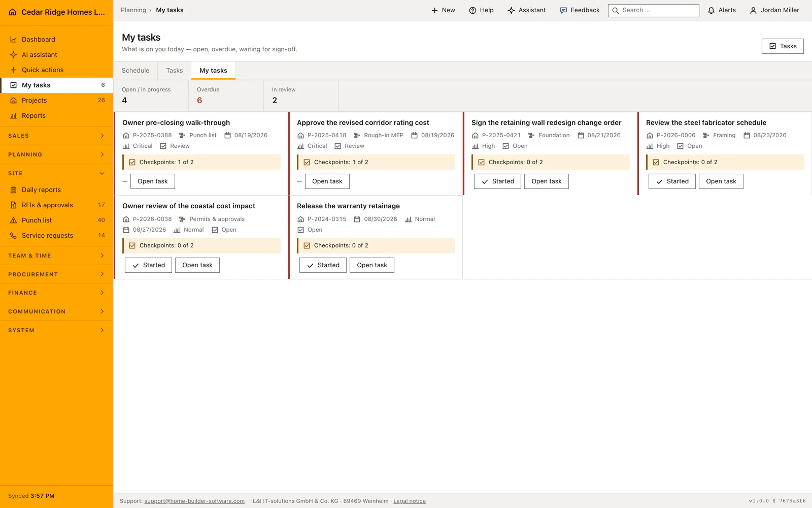Open the Jordan Miller user menu
This screenshot has width=812, height=508.
tap(774, 10)
